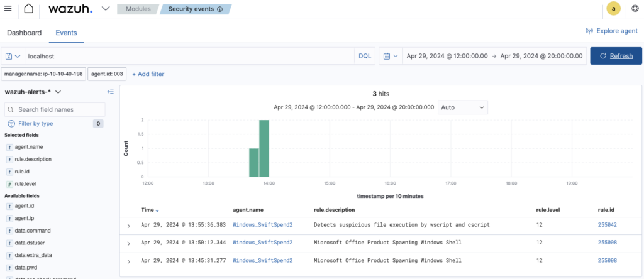The image size is (644, 279).
Task: Open the hamburger navigation menu
Action: point(8,9)
